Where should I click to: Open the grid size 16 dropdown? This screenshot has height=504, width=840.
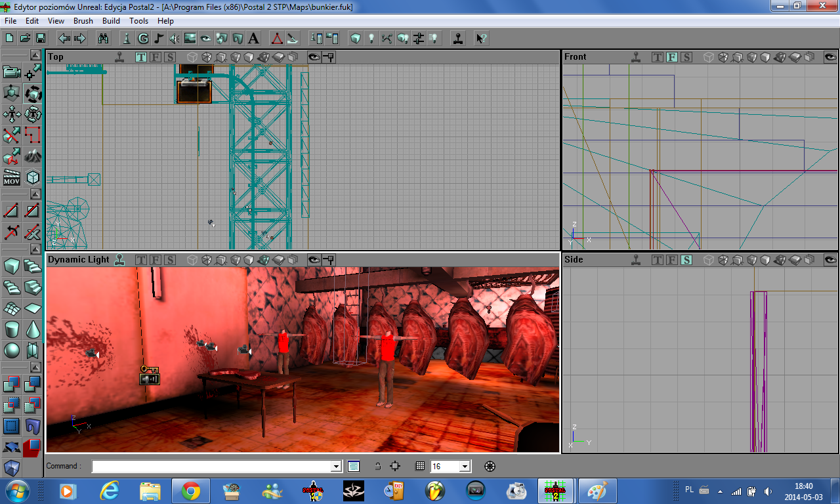point(465,467)
